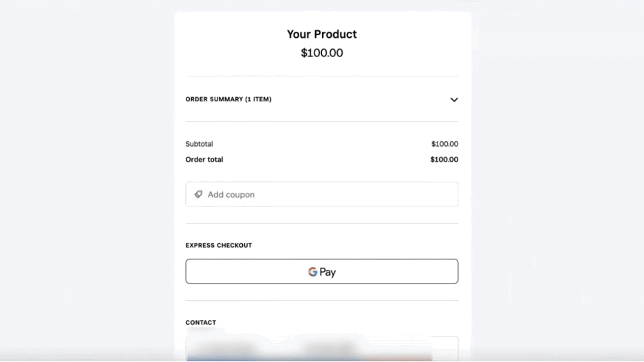Open the ORDER SUMMARY (1 ITEM) section
644x362 pixels.
click(x=228, y=99)
